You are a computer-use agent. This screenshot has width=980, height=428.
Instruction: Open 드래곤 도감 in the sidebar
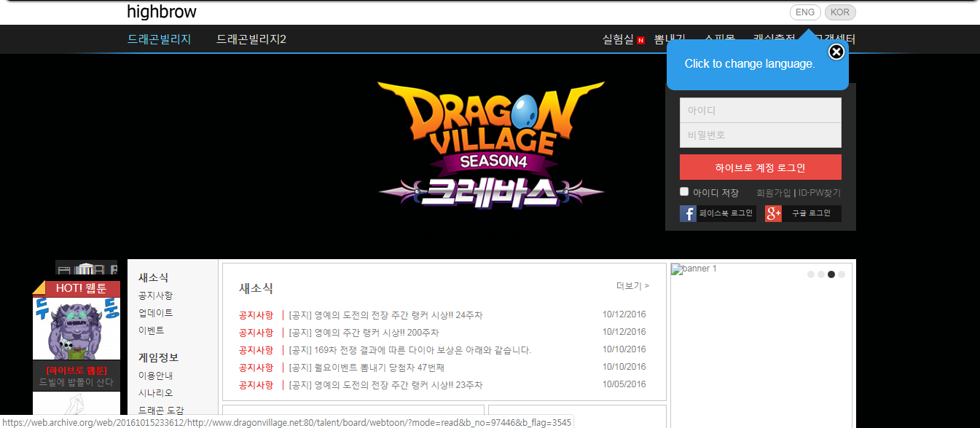161,411
